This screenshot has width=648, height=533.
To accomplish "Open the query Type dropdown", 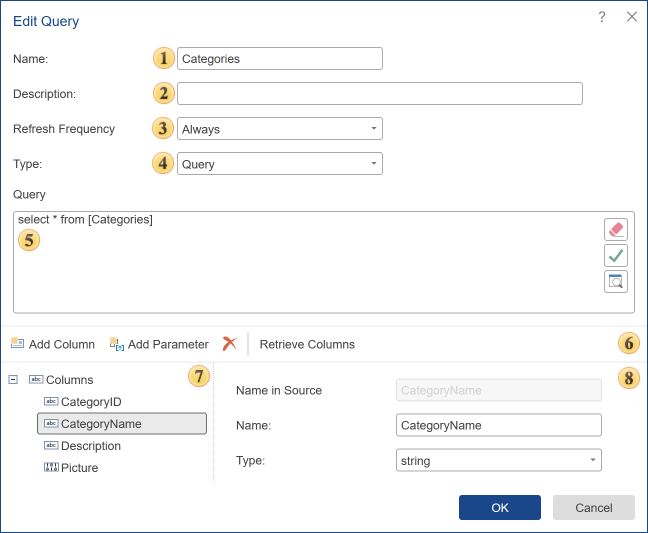I will click(279, 164).
